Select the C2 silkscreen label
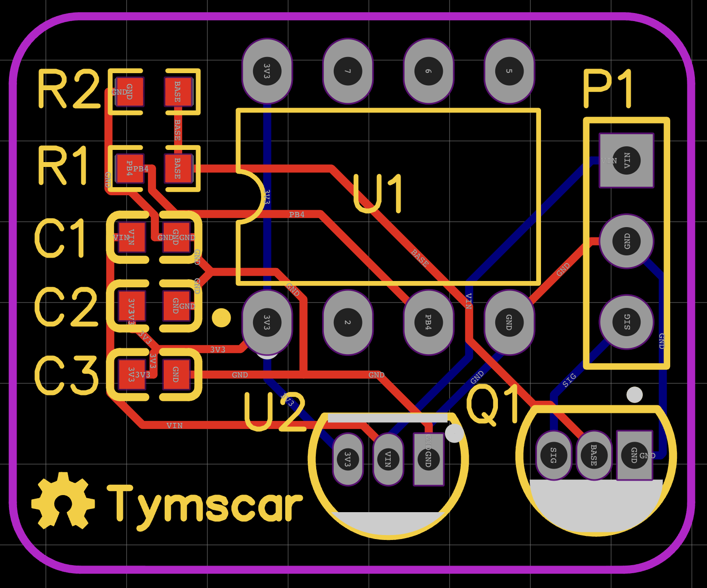Image resolution: width=707 pixels, height=588 pixels. [66, 307]
